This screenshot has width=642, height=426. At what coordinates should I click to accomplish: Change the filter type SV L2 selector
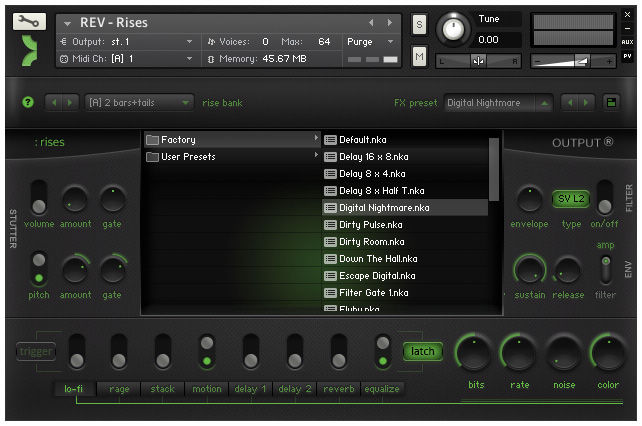(x=571, y=199)
